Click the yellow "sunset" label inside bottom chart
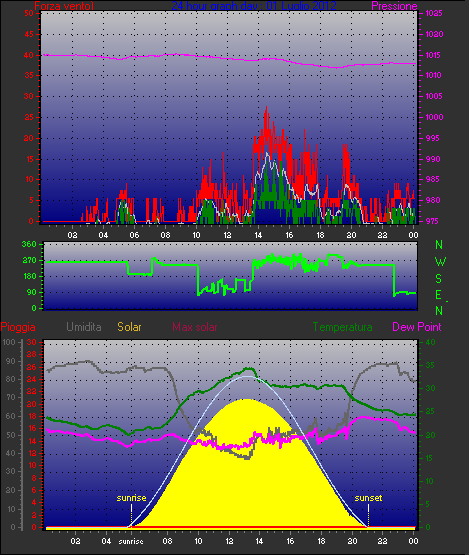 pyautogui.click(x=368, y=498)
